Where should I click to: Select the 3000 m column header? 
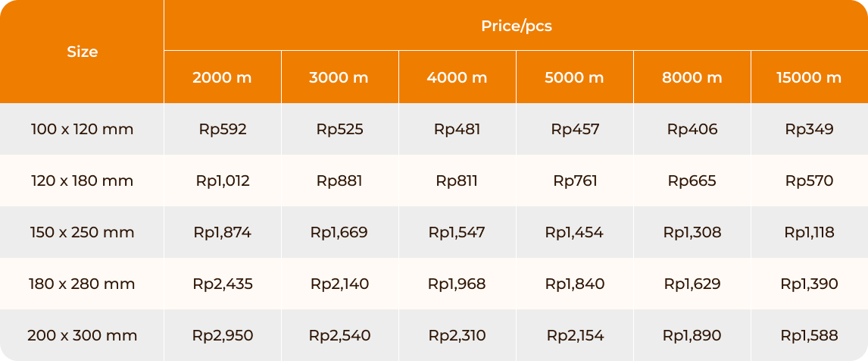pos(340,77)
